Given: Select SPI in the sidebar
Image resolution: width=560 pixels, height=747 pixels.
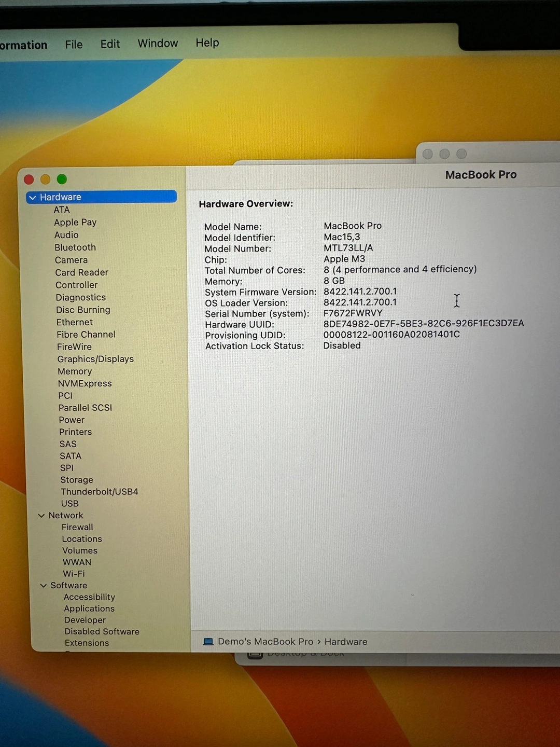Looking at the screenshot, I should pos(67,468).
